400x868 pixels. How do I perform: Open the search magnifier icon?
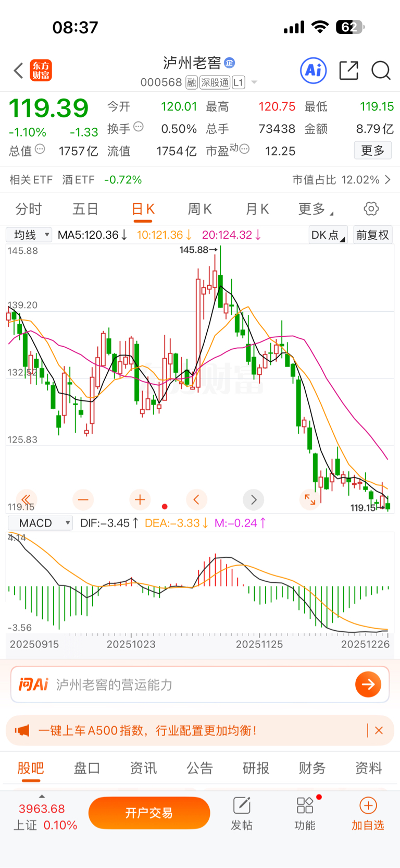pos(381,70)
